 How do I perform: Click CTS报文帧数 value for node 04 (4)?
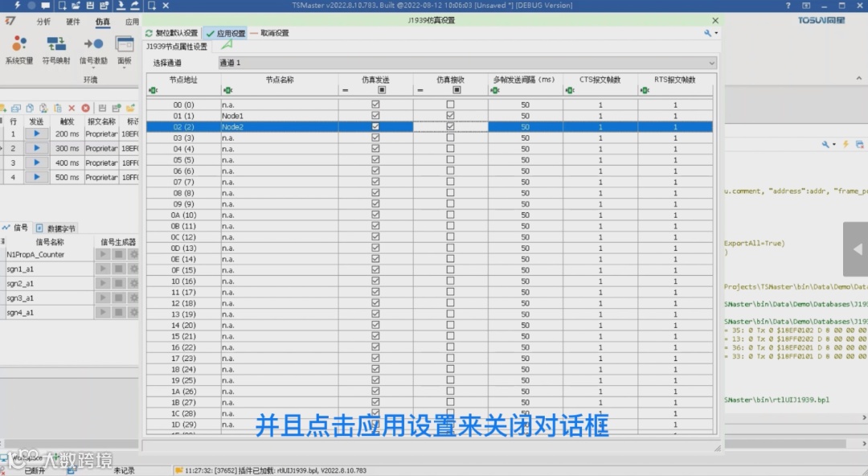pyautogui.click(x=600, y=149)
